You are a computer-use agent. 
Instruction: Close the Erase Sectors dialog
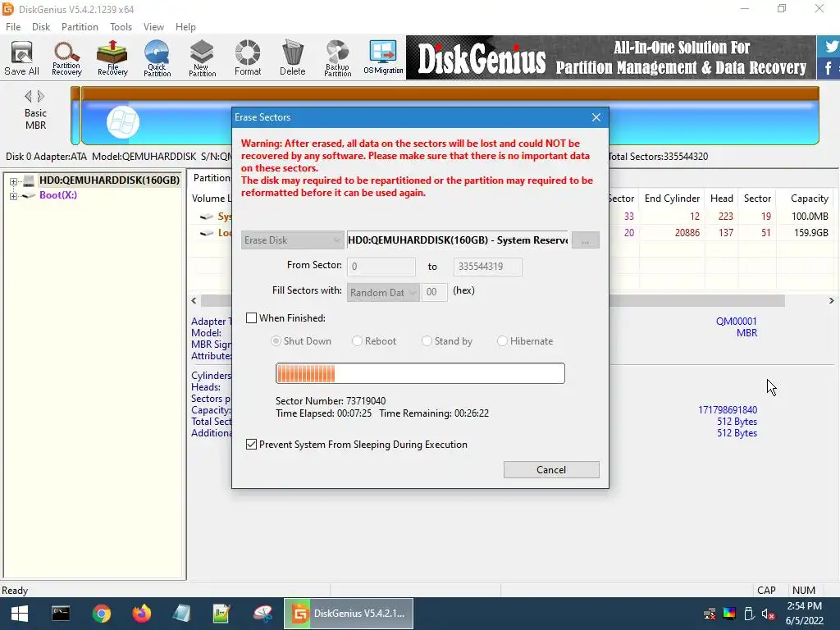pos(596,117)
